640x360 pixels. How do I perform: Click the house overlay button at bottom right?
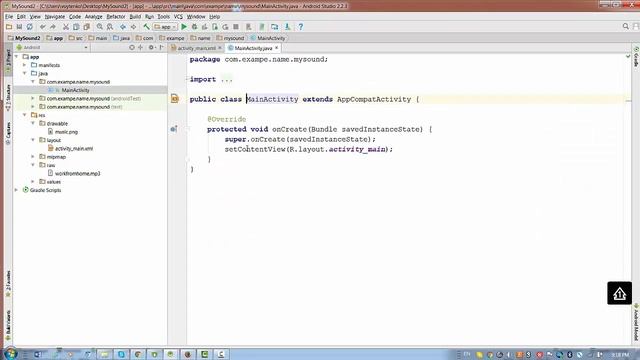[620, 293]
